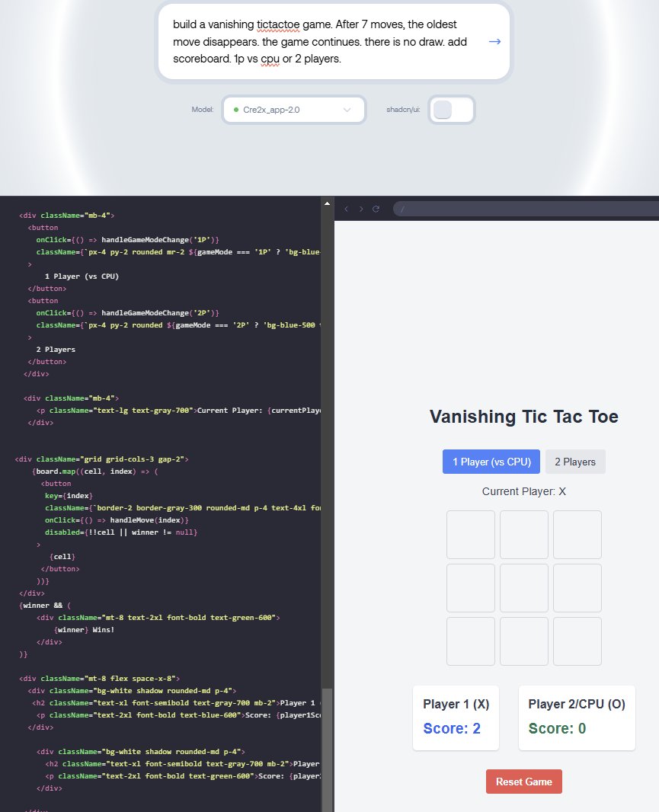Click the preview URL address bar
Screen dimensions: 659x812
pyautogui.click(x=526, y=209)
